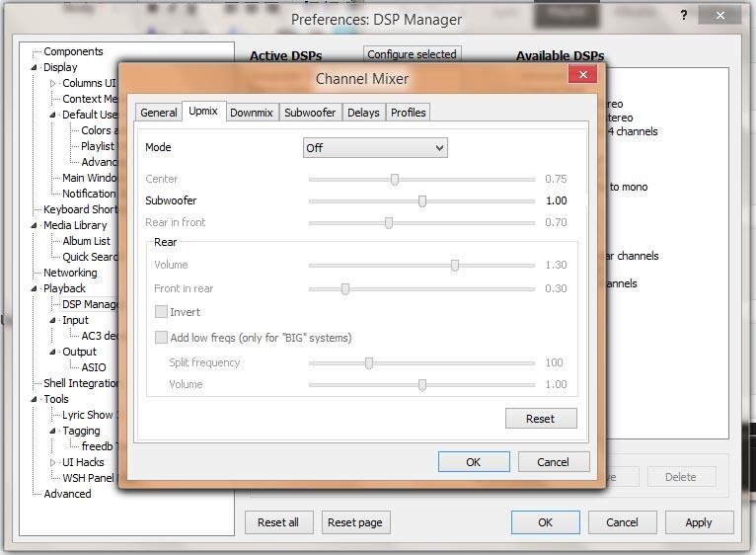Click Reset in Channel Mixer
Viewport: 756px width, 555px height.
click(x=541, y=419)
